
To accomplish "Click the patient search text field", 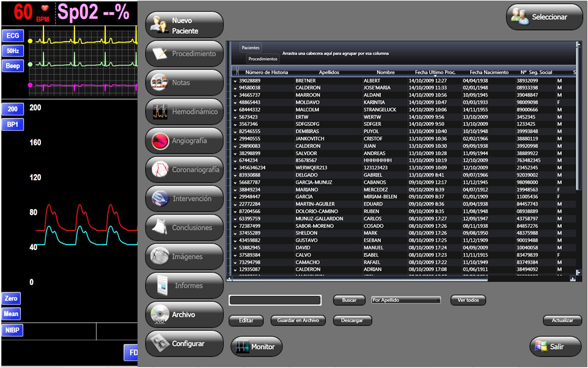I will [275, 300].
